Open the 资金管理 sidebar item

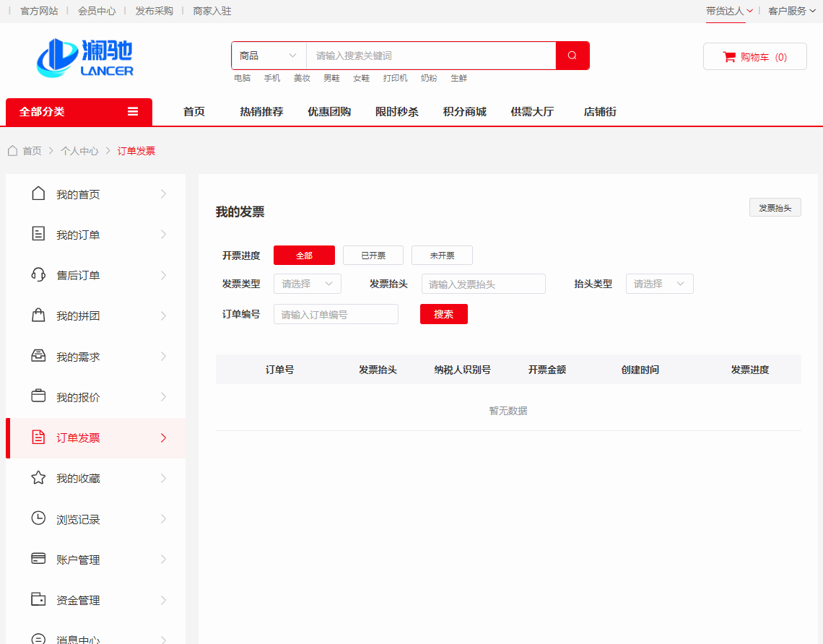(x=78, y=600)
